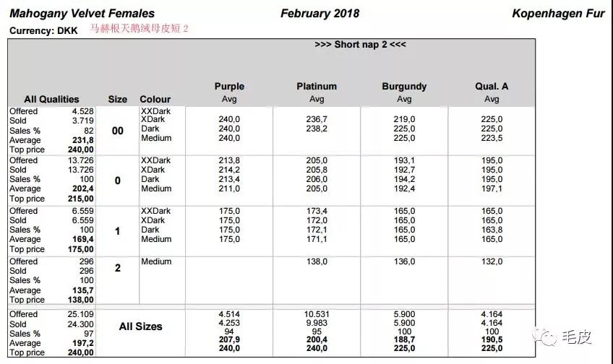613x364 pixels.
Task: Select Platinum average 200,4 in All Sizes
Action: (317, 339)
